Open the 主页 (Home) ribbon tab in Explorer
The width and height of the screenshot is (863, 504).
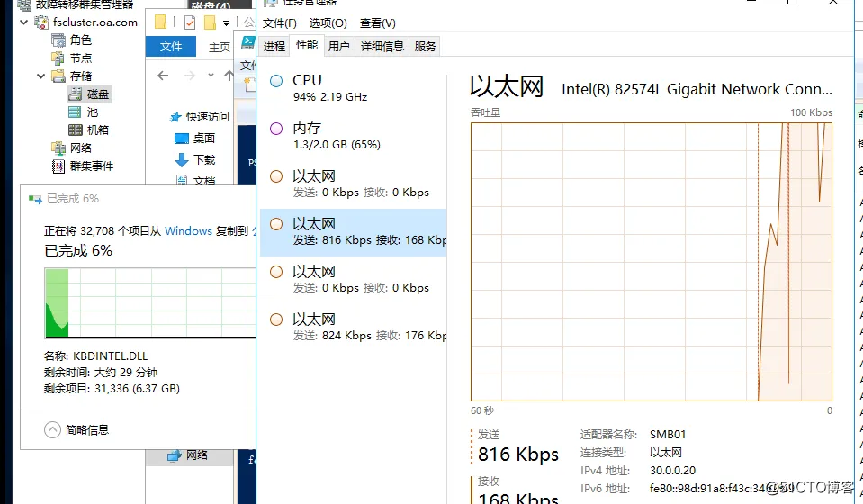tap(219, 48)
